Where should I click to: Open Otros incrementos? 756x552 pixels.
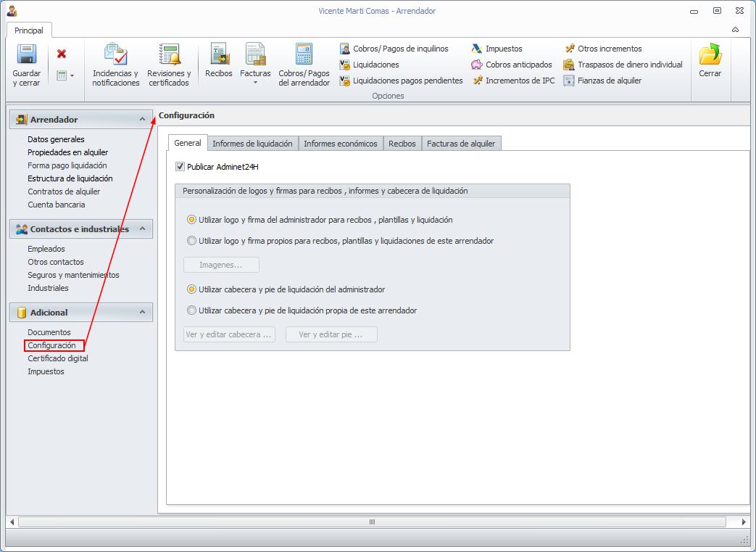point(602,49)
